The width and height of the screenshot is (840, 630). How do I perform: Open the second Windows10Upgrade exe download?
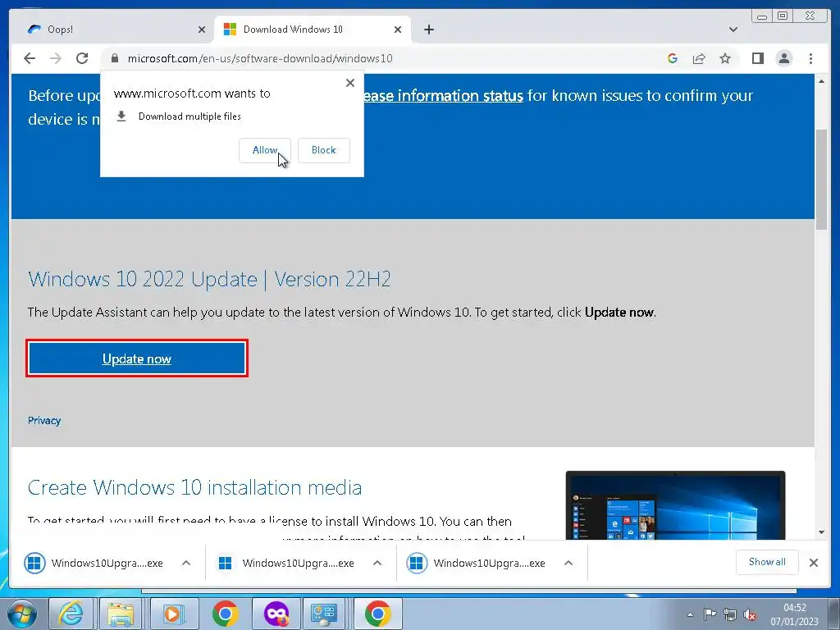[286, 563]
